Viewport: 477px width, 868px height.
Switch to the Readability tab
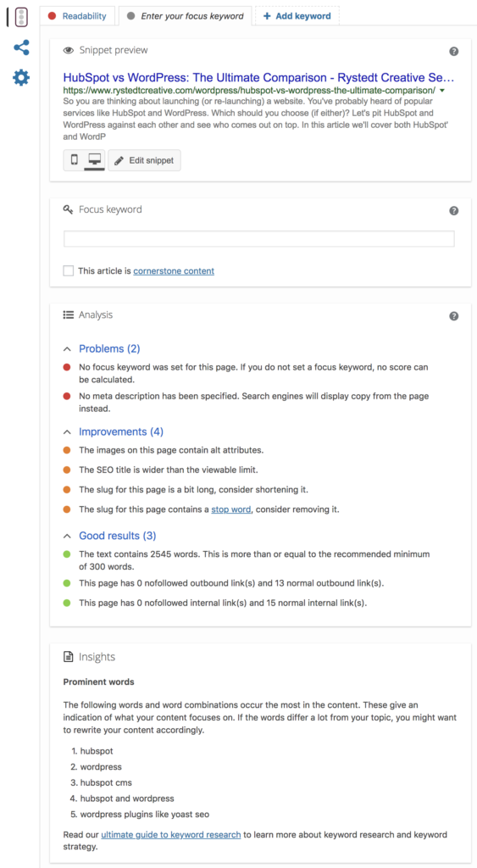pos(77,16)
